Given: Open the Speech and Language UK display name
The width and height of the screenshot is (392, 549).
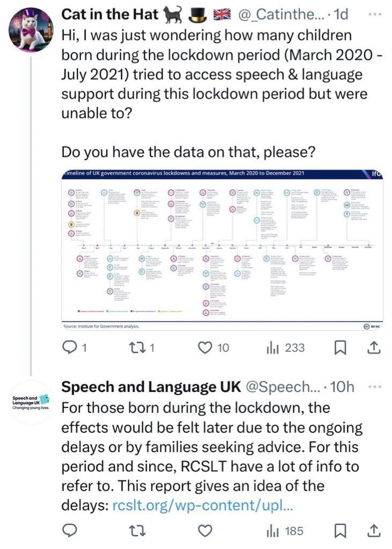Looking at the screenshot, I should pos(151,387).
